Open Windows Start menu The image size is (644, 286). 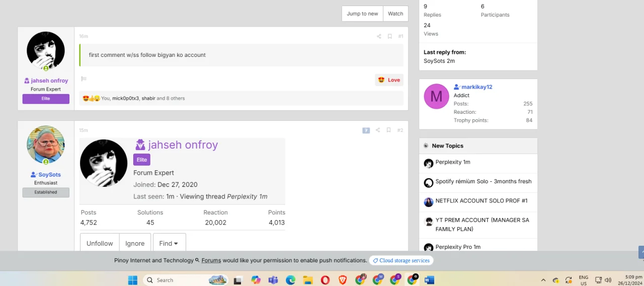click(132, 280)
